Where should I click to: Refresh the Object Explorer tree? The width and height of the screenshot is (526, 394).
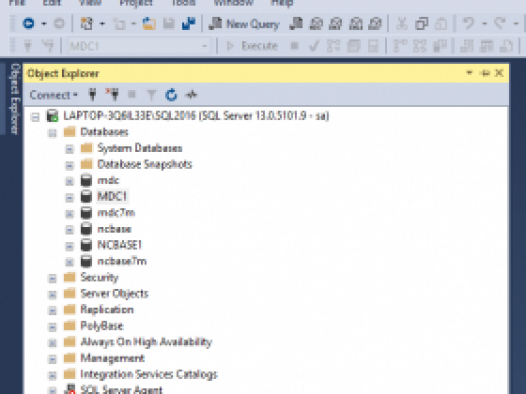coord(171,95)
